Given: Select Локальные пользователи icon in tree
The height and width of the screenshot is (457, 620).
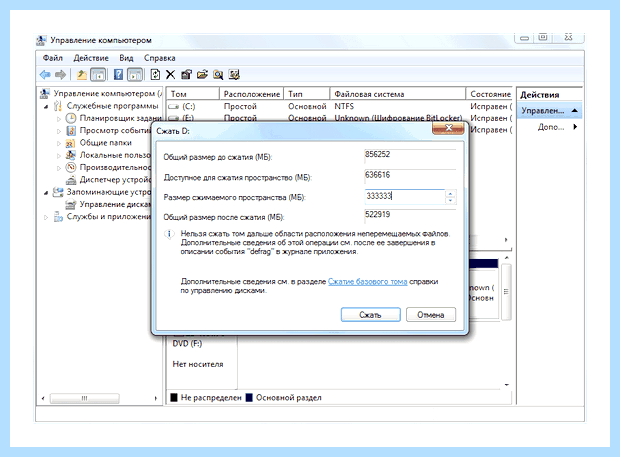Looking at the screenshot, I should point(70,155).
